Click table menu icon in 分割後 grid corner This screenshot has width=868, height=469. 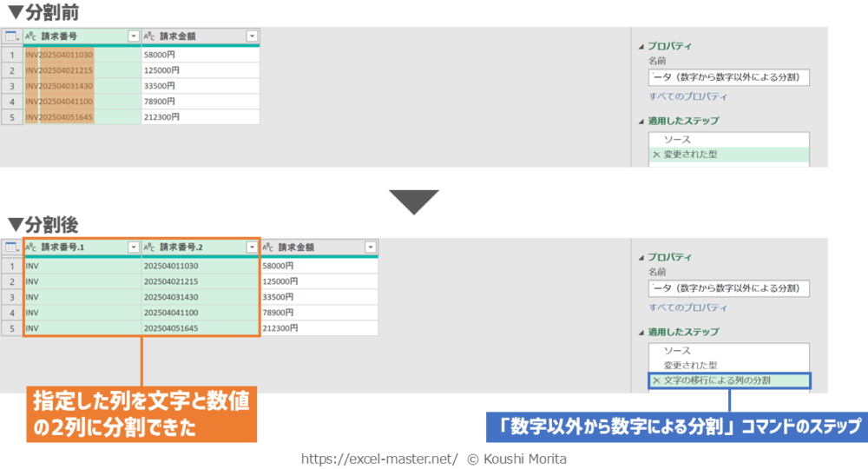pyautogui.click(x=11, y=248)
